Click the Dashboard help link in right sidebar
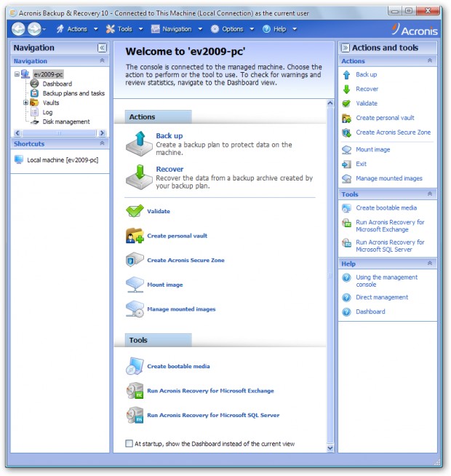This screenshot has width=451, height=476. point(370,312)
